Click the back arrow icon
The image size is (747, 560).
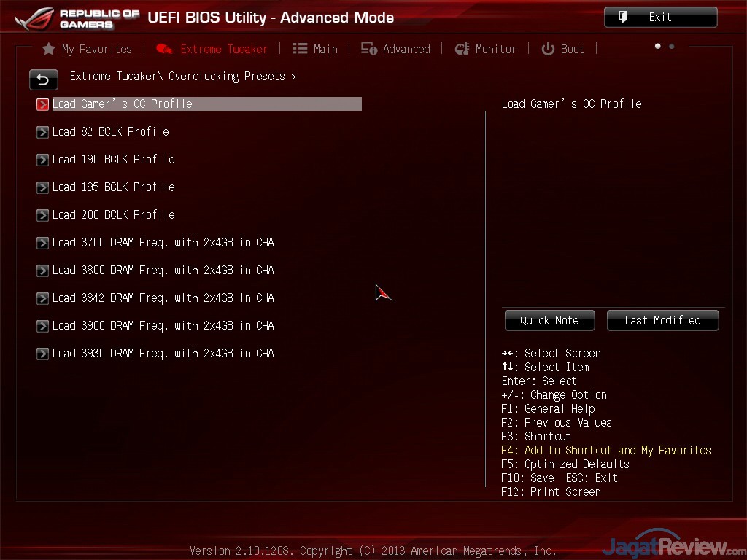(43, 79)
